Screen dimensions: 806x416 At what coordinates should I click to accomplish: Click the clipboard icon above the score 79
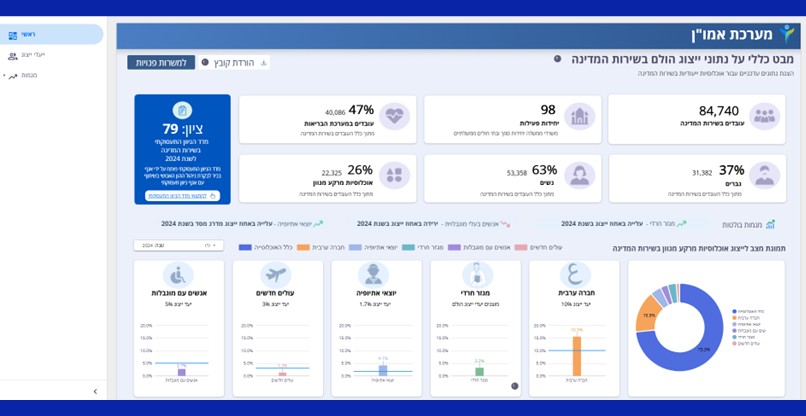[182, 110]
